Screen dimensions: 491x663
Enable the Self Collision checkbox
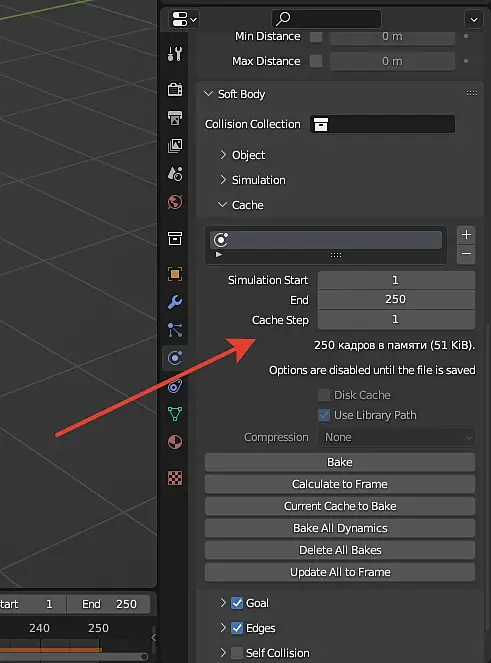(237, 653)
